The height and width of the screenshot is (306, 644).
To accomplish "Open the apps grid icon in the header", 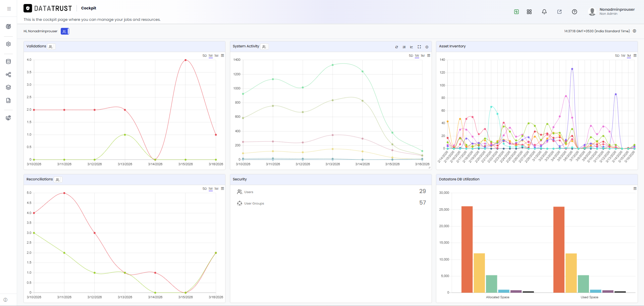I will point(529,12).
